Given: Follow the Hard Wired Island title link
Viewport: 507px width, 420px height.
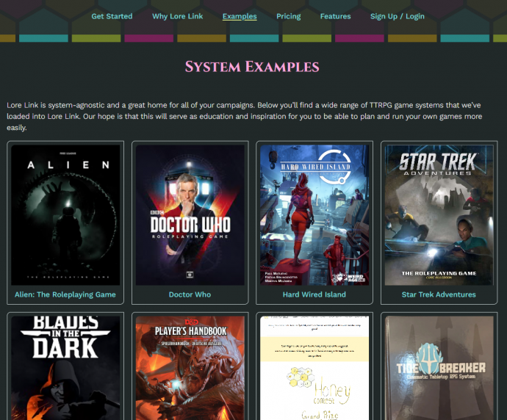Looking at the screenshot, I should [x=314, y=294].
